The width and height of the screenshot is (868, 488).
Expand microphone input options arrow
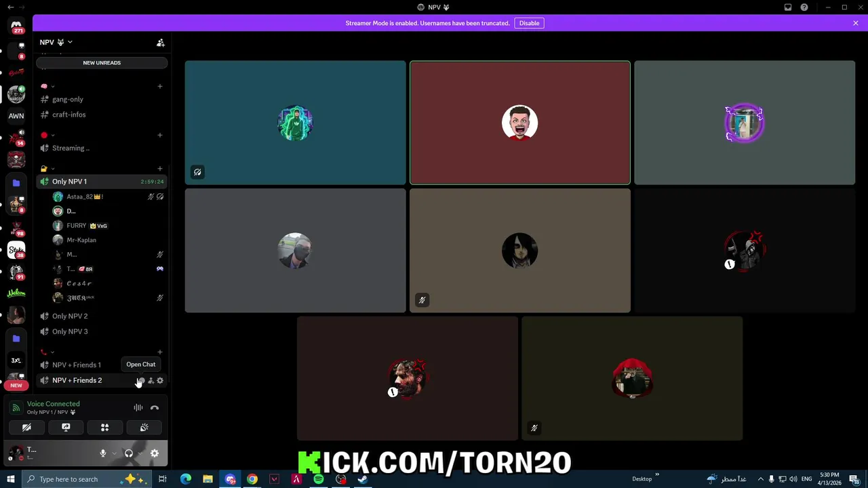(x=114, y=453)
